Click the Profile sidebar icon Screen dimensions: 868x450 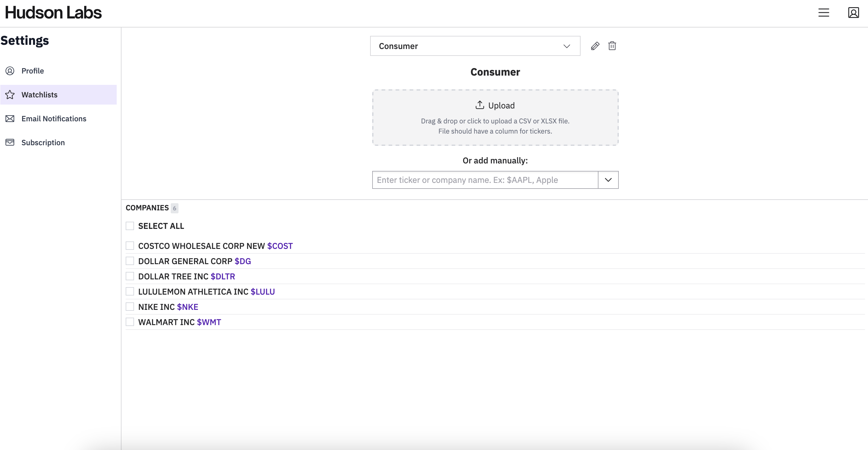10,71
